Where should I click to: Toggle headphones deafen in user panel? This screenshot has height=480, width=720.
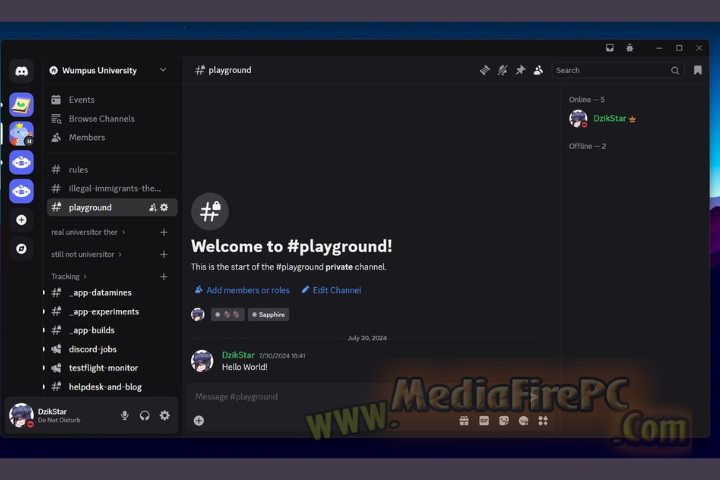(x=145, y=416)
